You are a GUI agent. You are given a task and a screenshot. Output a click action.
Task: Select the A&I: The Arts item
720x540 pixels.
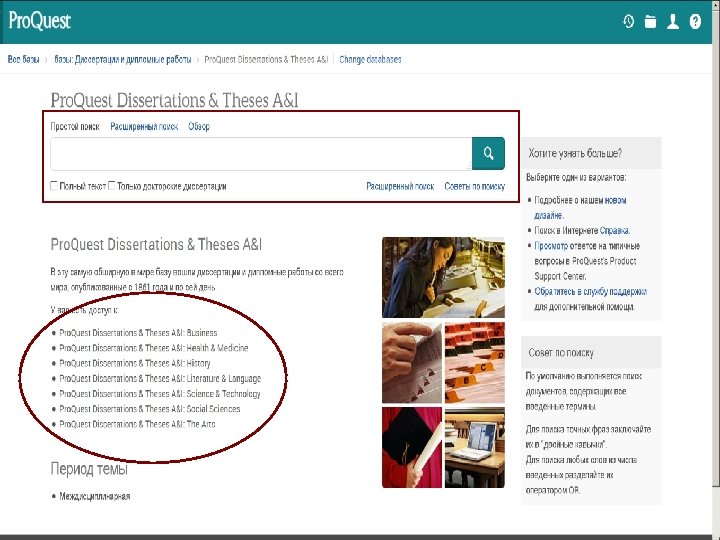(x=137, y=424)
